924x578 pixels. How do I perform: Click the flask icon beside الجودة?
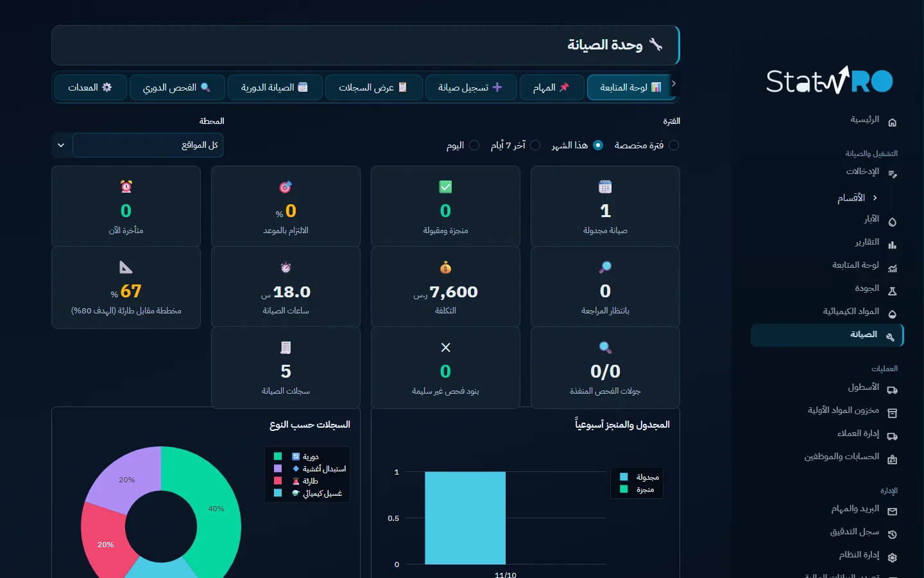(892, 291)
